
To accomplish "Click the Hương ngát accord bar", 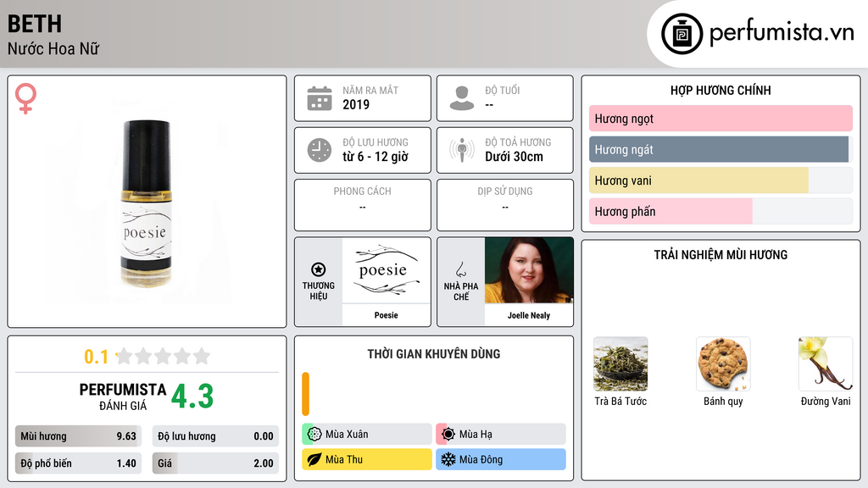I will (x=721, y=149).
